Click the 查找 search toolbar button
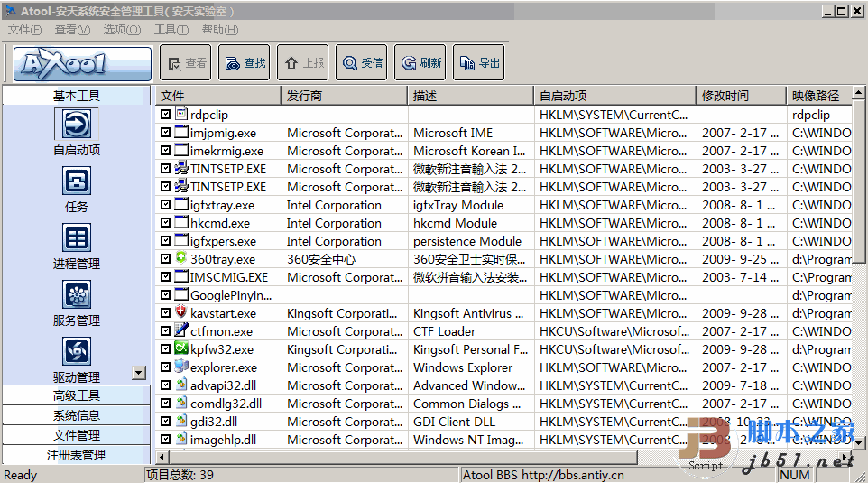This screenshot has width=868, height=483. pos(245,62)
